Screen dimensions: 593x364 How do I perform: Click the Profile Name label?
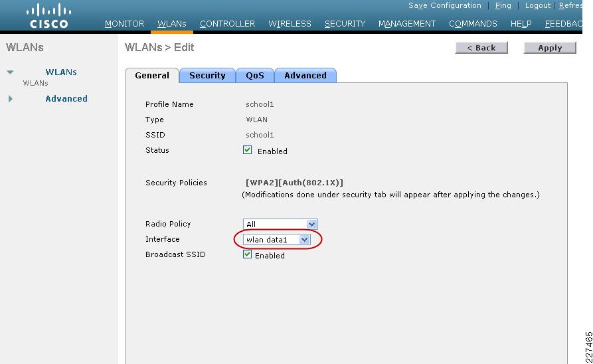[169, 104]
